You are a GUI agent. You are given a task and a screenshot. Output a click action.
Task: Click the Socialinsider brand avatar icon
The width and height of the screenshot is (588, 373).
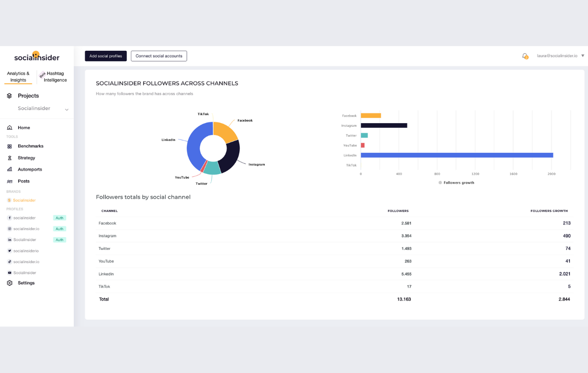(x=9, y=200)
